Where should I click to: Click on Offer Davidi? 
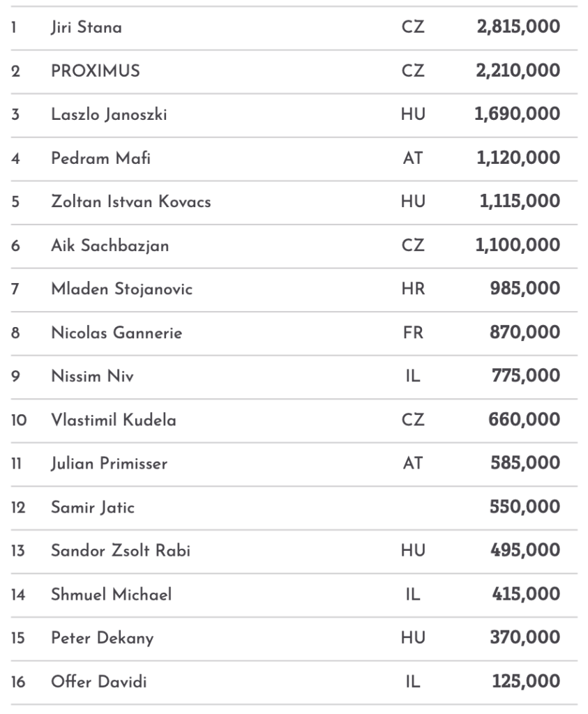point(99,681)
